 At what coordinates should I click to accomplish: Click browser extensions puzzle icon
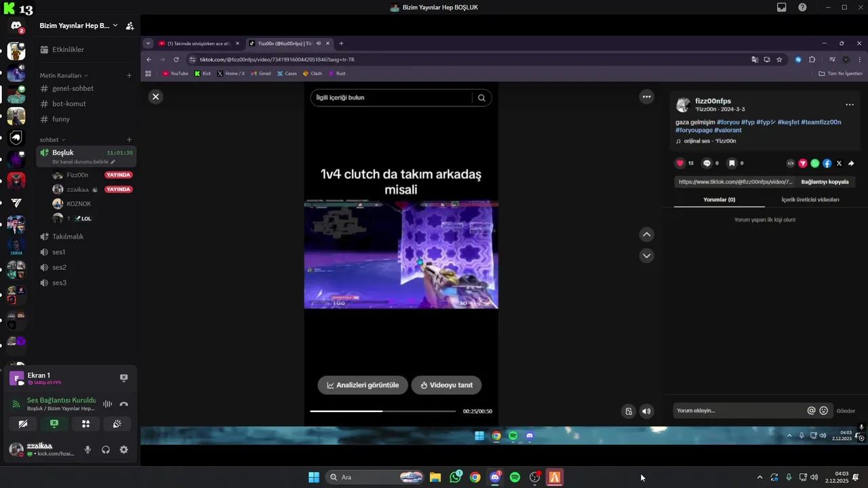pos(812,60)
